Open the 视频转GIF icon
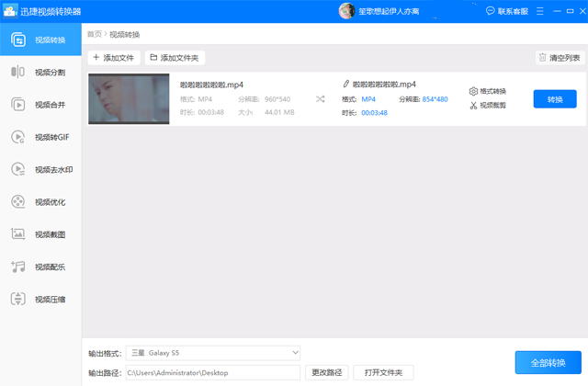Screen dimensions: 588x386 [x=17, y=137]
